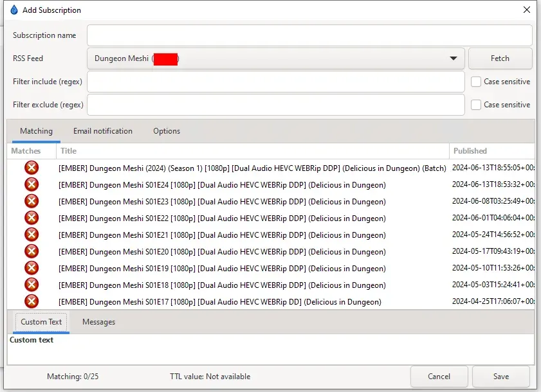This screenshot has height=392, width=541.
Task: Select the Dungeon Meshi S01E22 title
Action: coord(222,218)
